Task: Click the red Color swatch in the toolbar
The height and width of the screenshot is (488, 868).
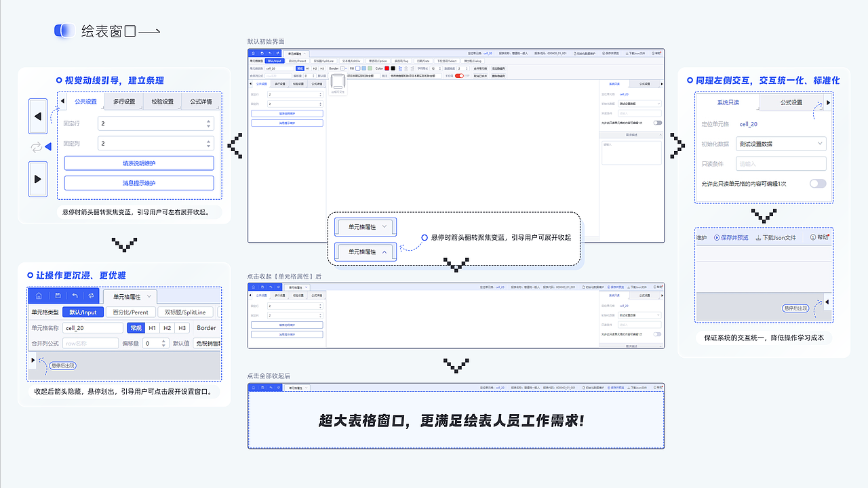Action: [387, 68]
